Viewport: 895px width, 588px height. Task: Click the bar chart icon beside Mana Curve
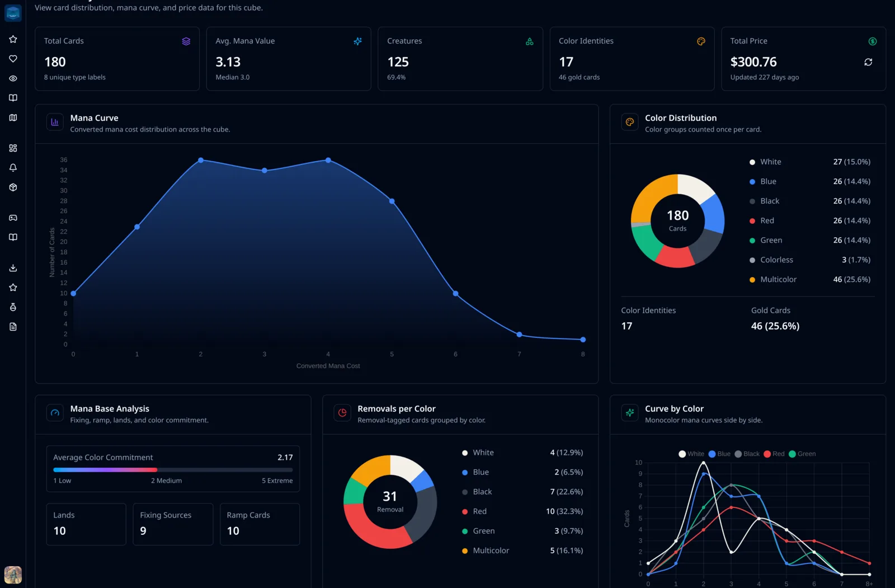pyautogui.click(x=55, y=122)
